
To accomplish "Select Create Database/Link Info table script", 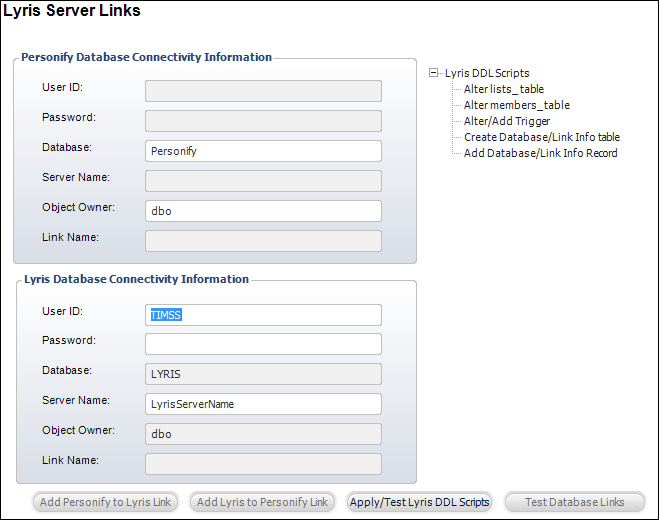I will point(542,137).
